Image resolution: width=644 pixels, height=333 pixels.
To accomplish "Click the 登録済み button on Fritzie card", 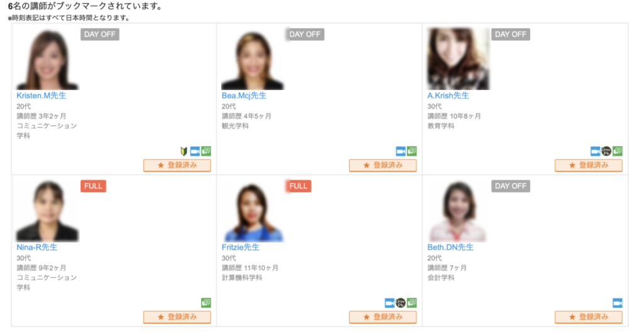I will [383, 317].
